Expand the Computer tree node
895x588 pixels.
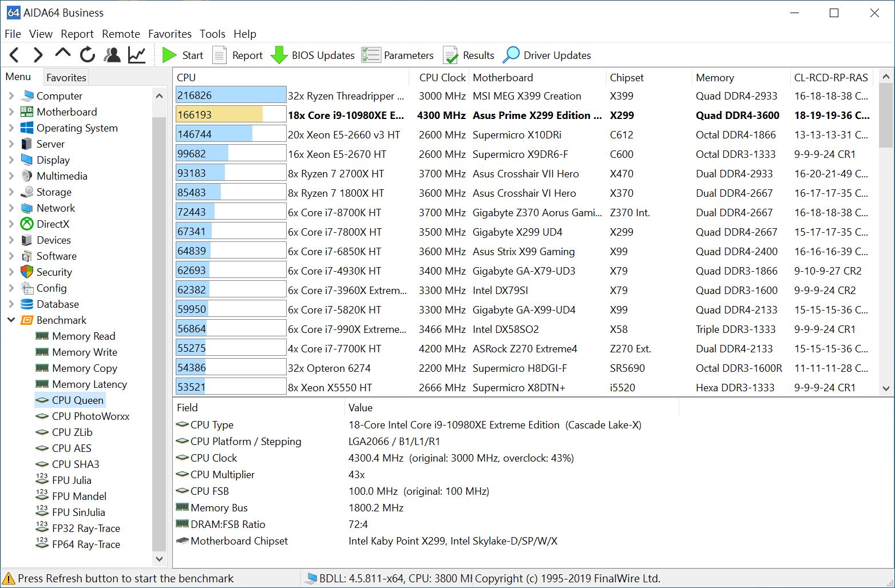[11, 96]
